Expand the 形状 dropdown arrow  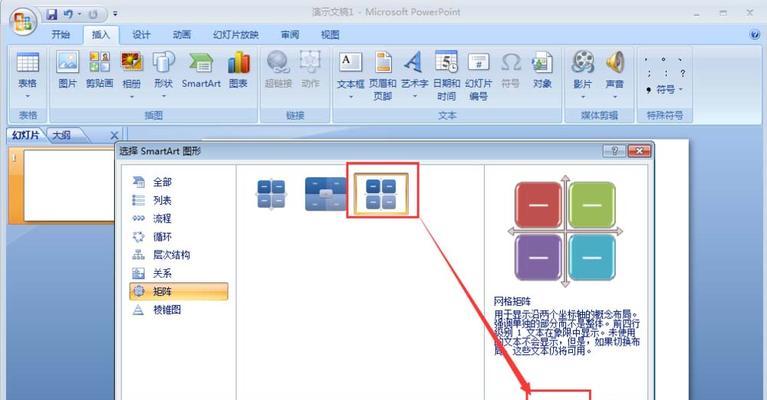click(x=163, y=97)
